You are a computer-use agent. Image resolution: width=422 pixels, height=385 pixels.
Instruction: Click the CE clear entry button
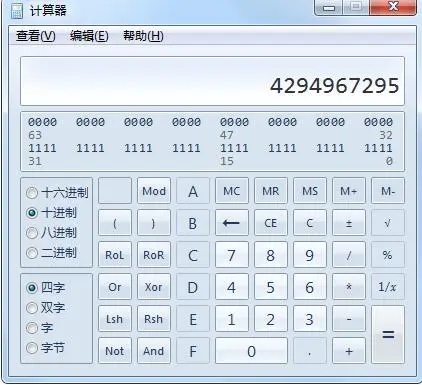point(271,223)
